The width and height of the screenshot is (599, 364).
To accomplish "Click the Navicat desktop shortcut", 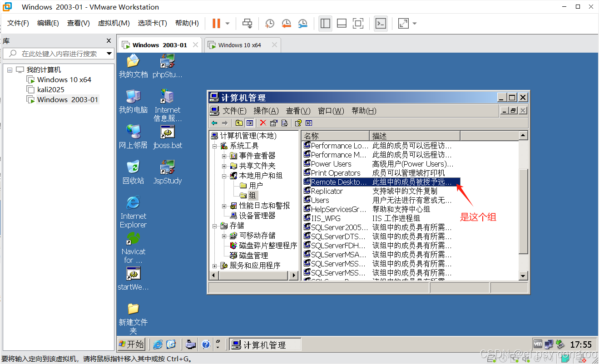I will click(133, 248).
